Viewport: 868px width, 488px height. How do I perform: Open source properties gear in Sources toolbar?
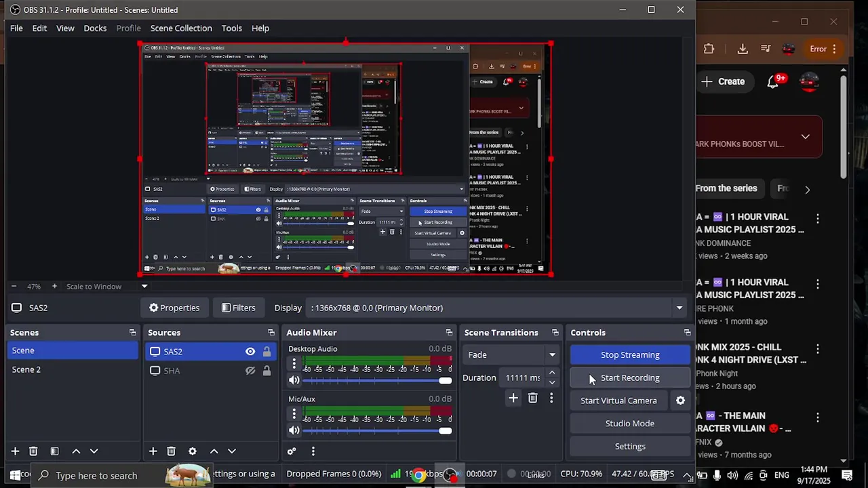193,451
